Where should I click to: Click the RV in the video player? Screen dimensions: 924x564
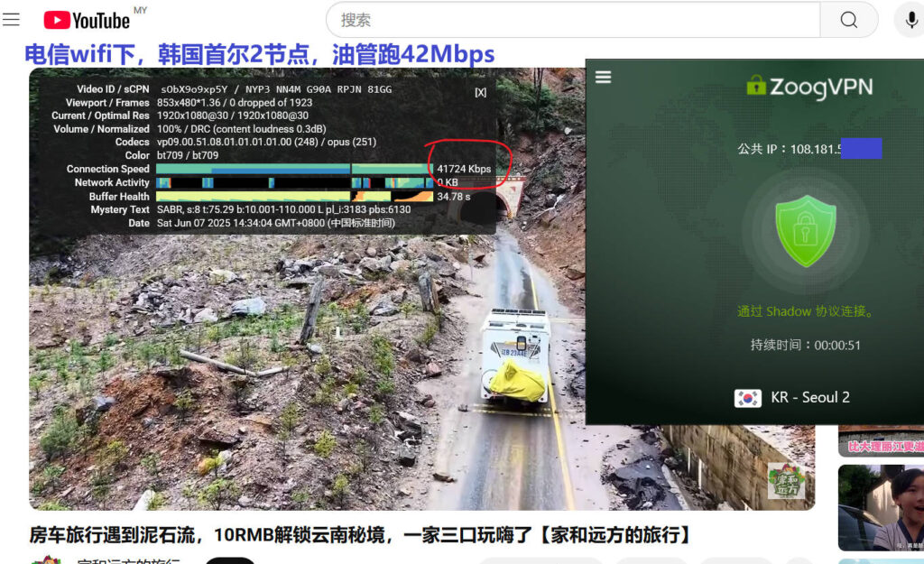(x=517, y=356)
